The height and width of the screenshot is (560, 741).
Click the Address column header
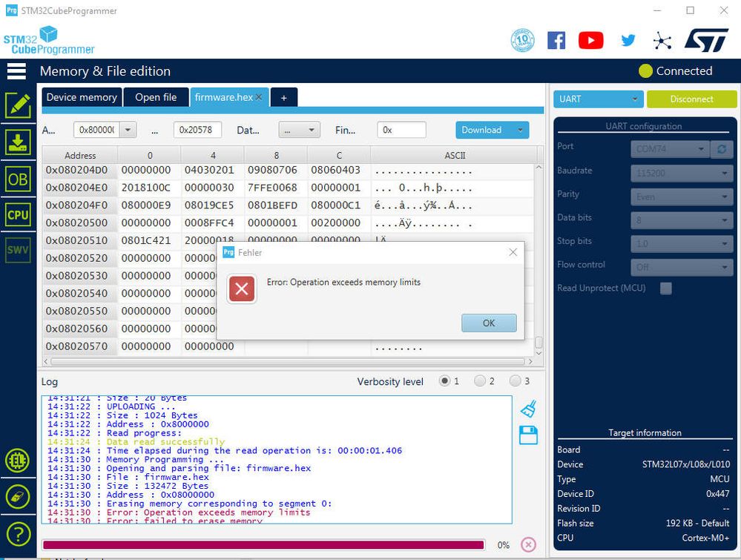(80, 156)
